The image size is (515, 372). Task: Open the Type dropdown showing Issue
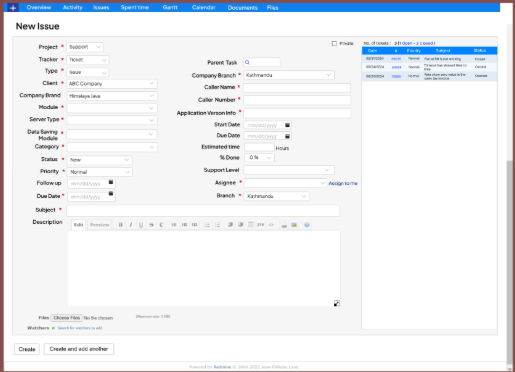pos(88,72)
